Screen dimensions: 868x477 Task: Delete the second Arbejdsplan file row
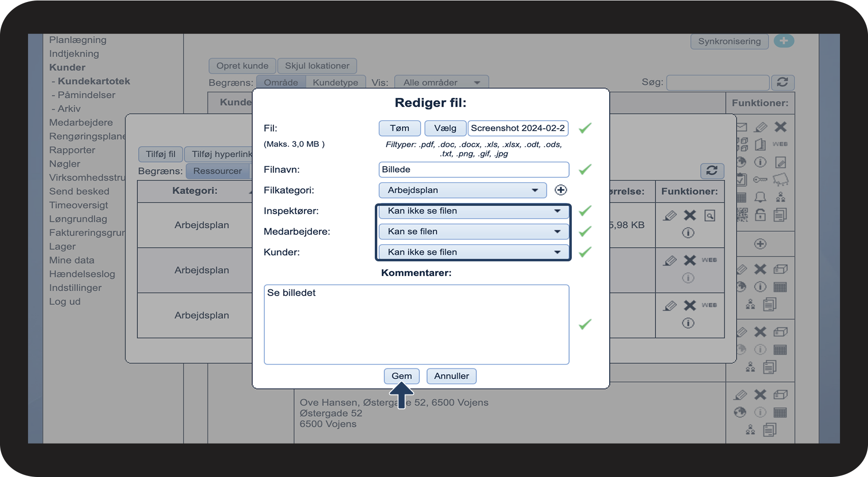pos(690,260)
